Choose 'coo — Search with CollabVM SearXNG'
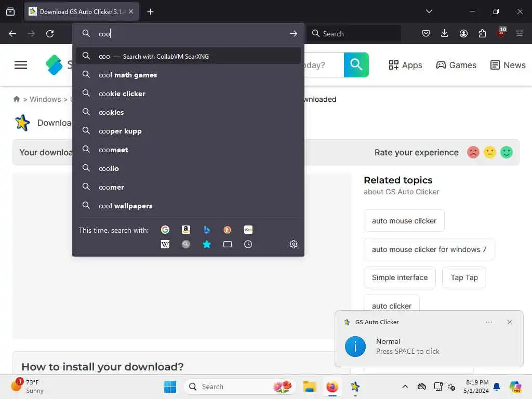 [188, 56]
